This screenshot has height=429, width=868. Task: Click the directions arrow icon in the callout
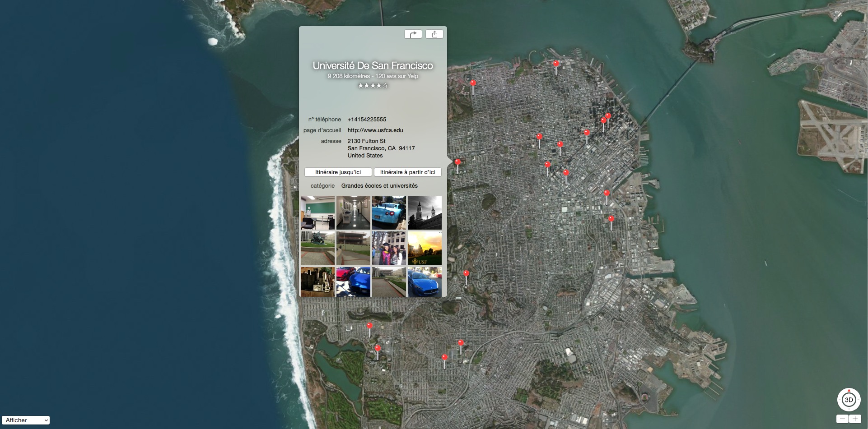point(413,34)
